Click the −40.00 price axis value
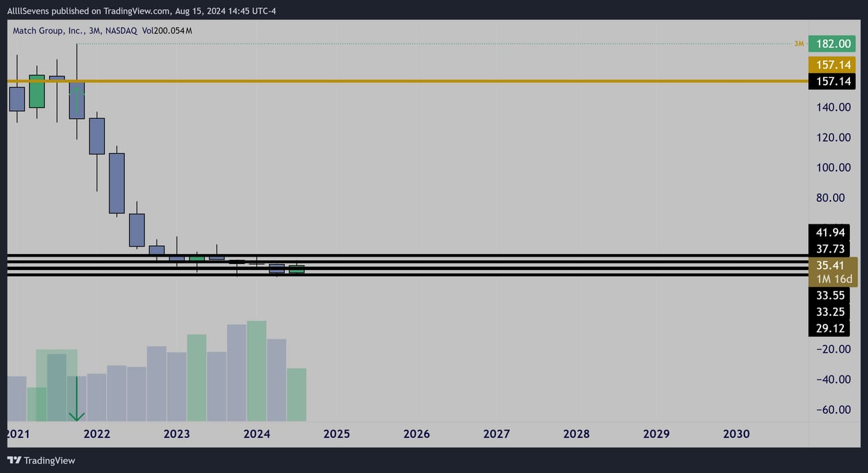This screenshot has width=868, height=473. click(833, 379)
